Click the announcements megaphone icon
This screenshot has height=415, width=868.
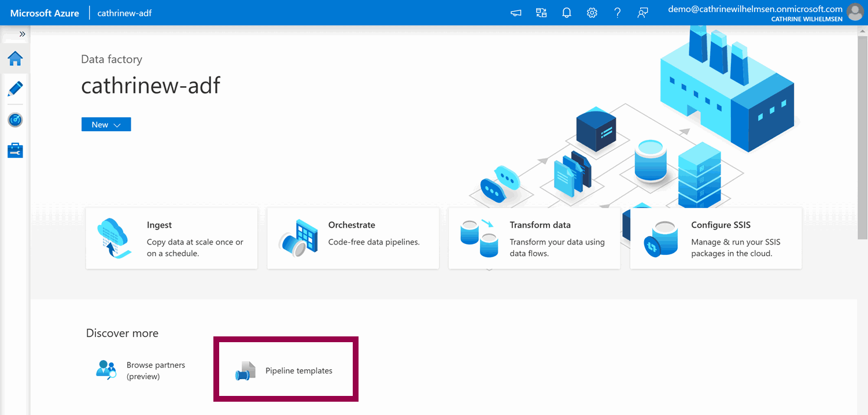coord(516,13)
